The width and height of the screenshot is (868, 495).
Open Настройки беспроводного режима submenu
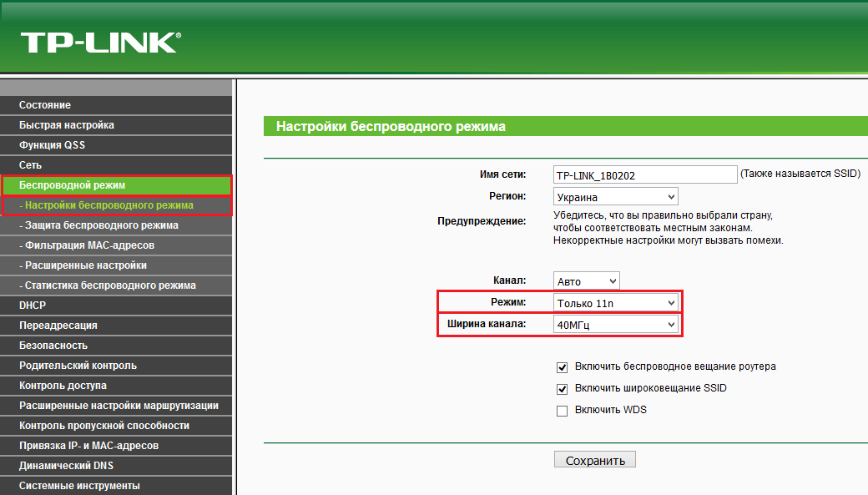116,205
